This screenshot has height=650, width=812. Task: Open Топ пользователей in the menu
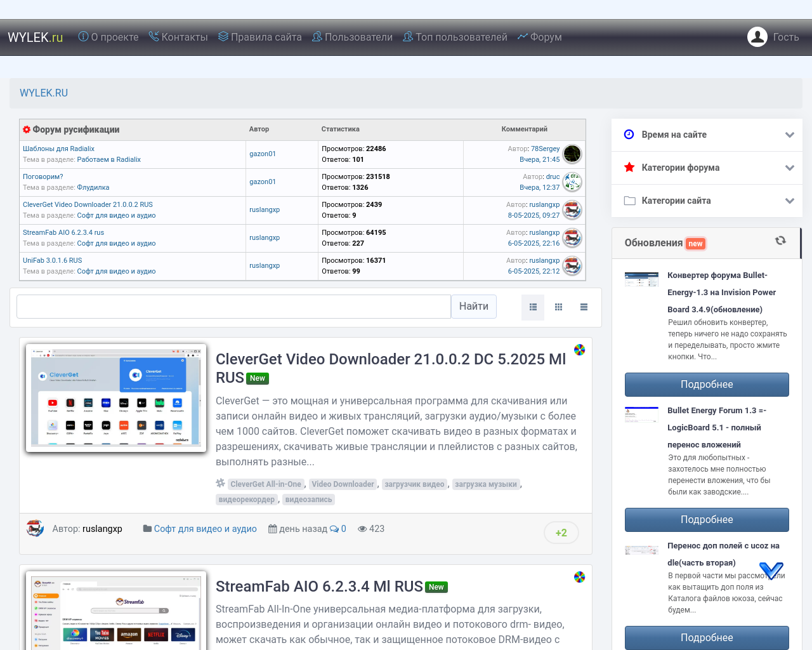(x=455, y=37)
